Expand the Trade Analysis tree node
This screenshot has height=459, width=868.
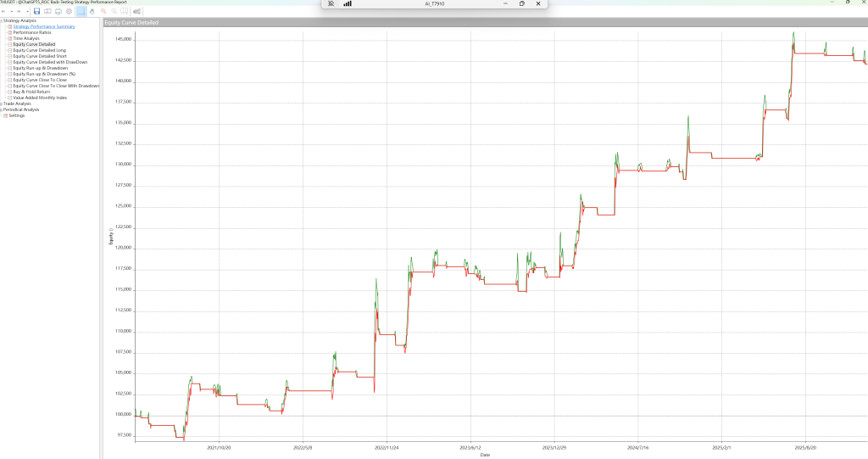tap(2, 104)
